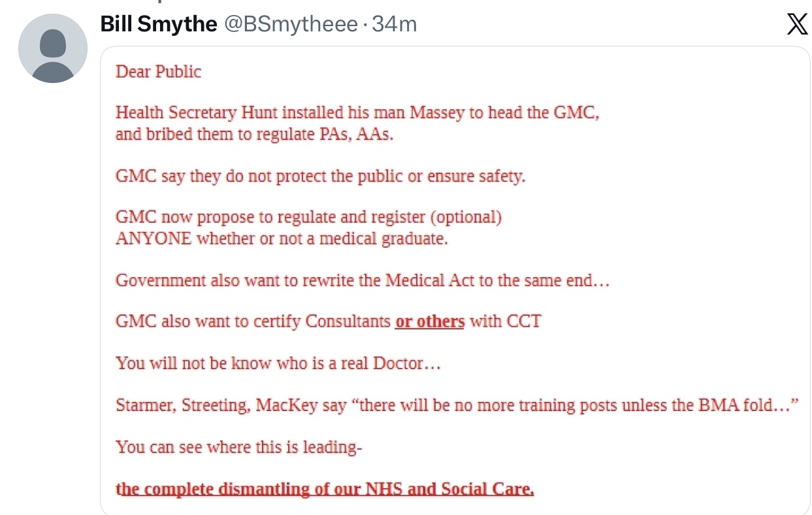Select 'You will not be know who' line
The width and height of the screenshot is (812, 515).
click(x=278, y=363)
